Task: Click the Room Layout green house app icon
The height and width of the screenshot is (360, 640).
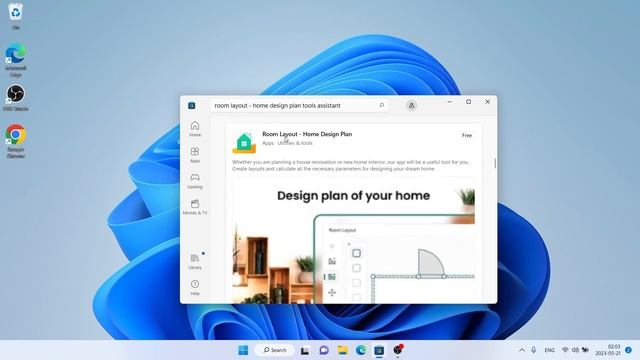Action: point(244,142)
